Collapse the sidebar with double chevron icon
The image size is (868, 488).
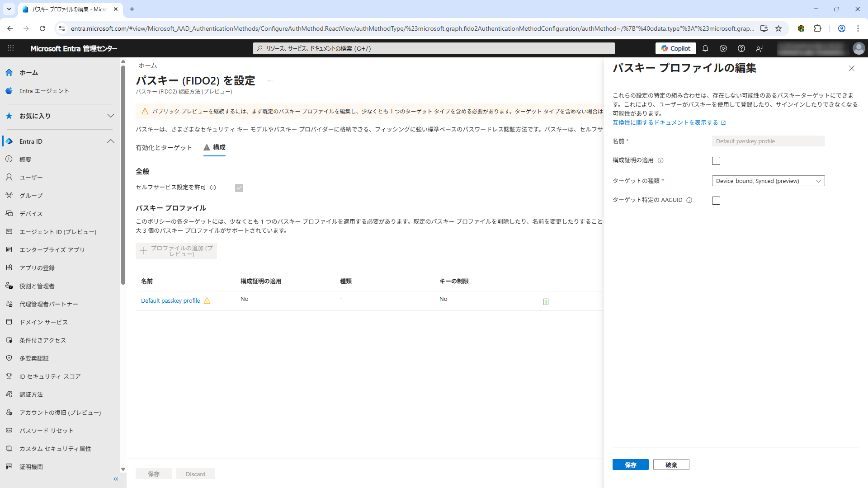tap(116, 479)
